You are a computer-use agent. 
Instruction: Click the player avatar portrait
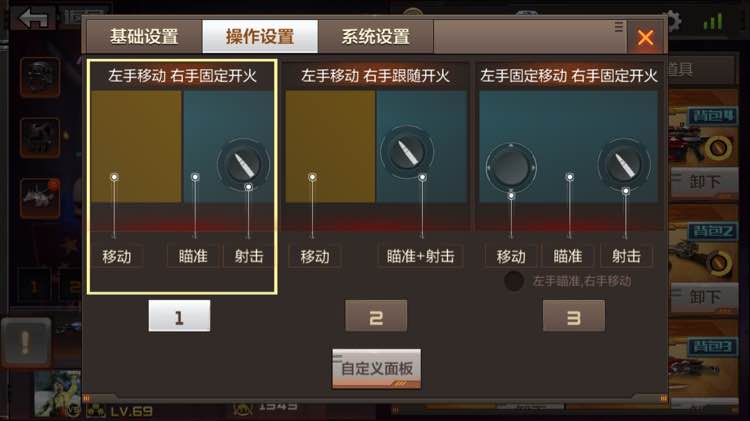coord(57,393)
